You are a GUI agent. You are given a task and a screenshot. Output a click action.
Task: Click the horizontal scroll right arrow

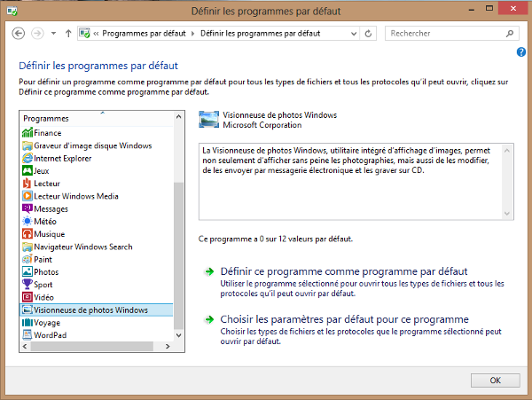(168, 346)
